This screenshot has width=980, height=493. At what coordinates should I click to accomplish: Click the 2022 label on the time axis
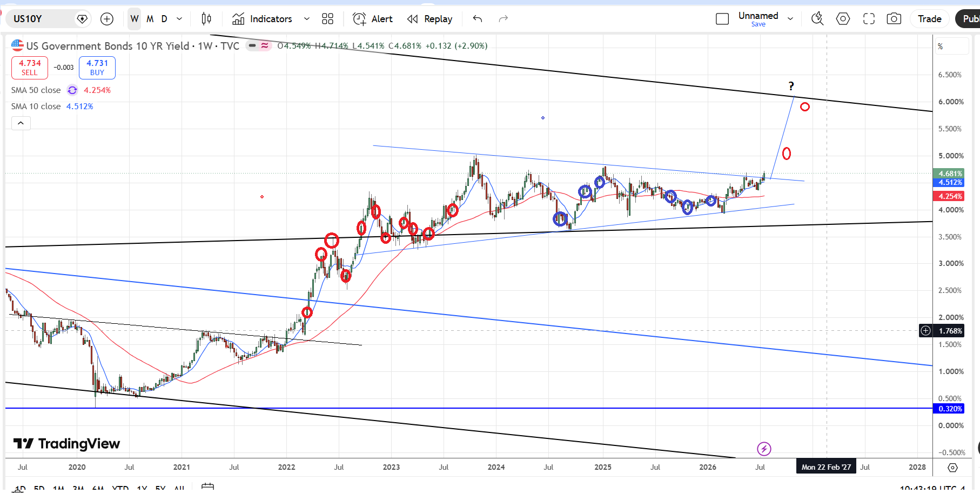[286, 467]
